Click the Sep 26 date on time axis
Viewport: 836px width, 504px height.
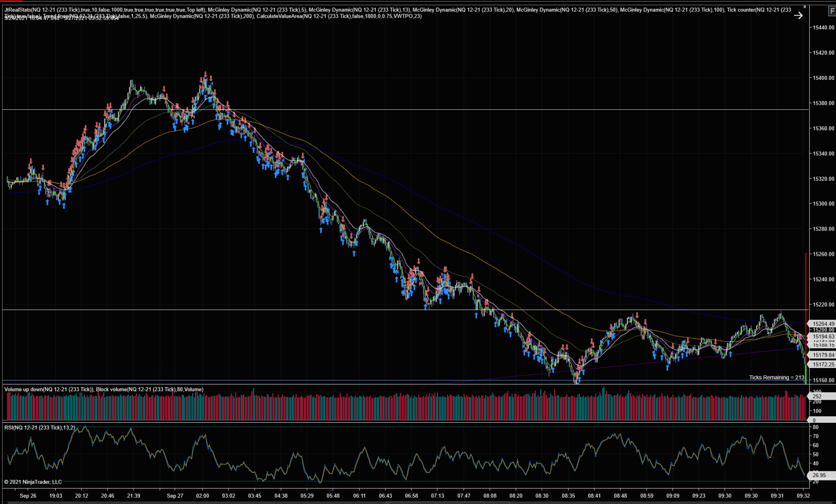pos(28,496)
